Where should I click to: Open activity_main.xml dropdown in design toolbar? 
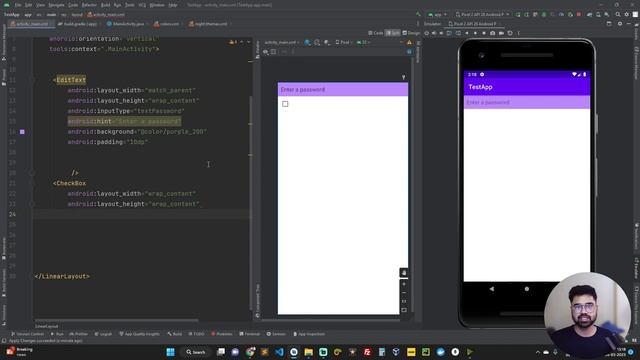[281, 42]
